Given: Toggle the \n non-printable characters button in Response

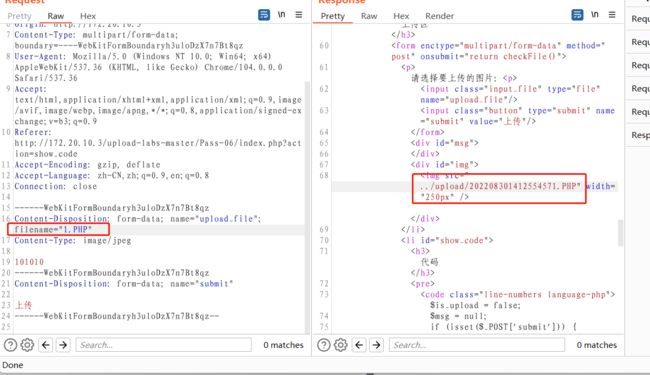Looking at the screenshot, I should pos(595,15).
